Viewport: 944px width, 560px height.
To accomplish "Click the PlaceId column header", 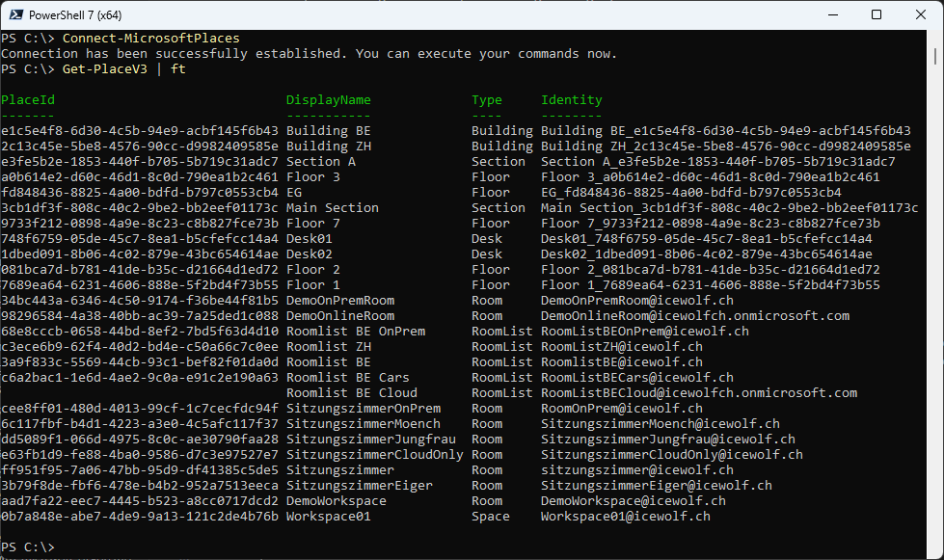I will pyautogui.click(x=28, y=100).
